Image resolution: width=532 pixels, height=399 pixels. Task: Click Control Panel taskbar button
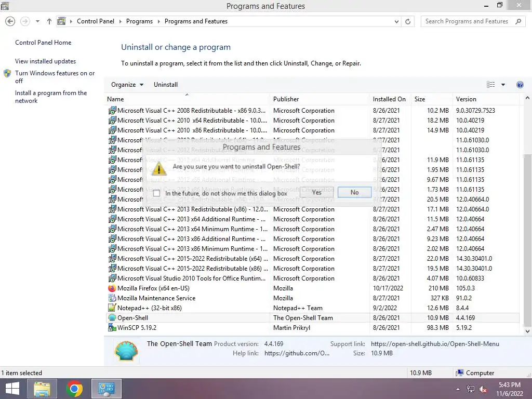pyautogui.click(x=106, y=389)
